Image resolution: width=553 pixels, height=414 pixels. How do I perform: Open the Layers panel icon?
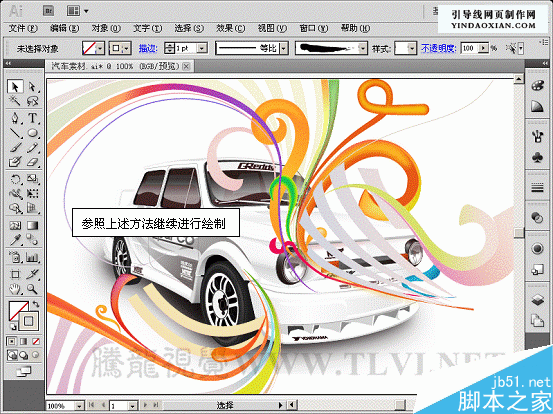point(537,300)
